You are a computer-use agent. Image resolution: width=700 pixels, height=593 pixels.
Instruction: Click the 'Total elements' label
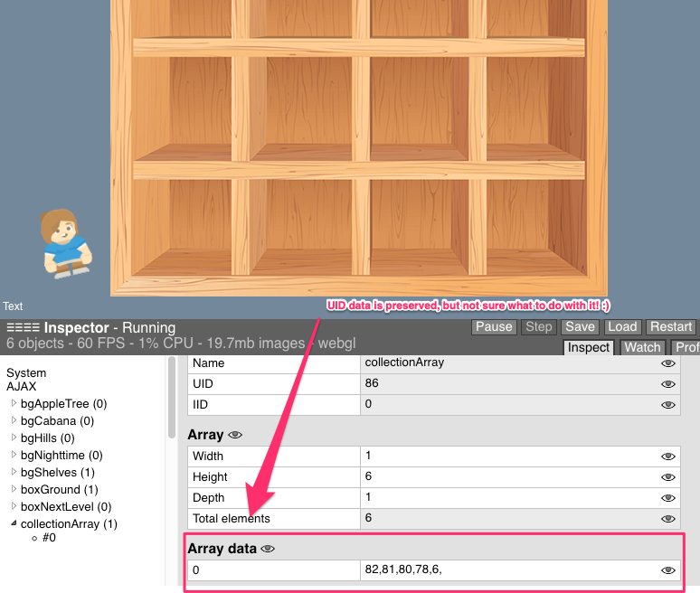point(232,519)
